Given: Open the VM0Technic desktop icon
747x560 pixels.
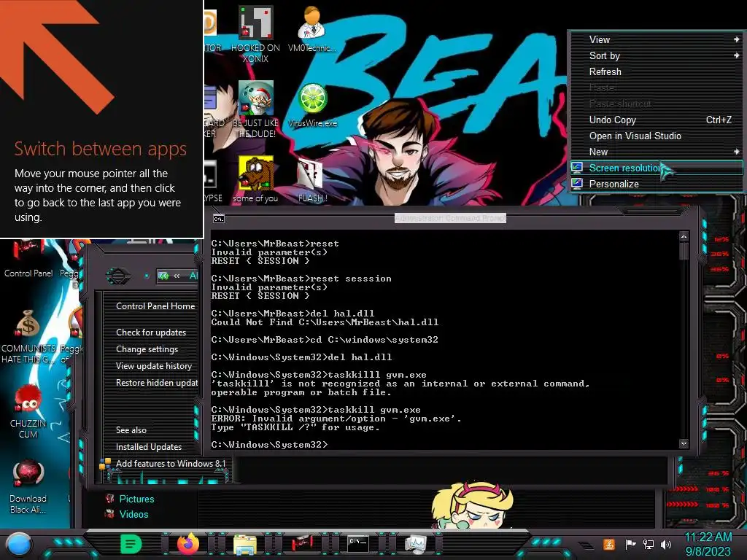Looking at the screenshot, I should pos(312,28).
